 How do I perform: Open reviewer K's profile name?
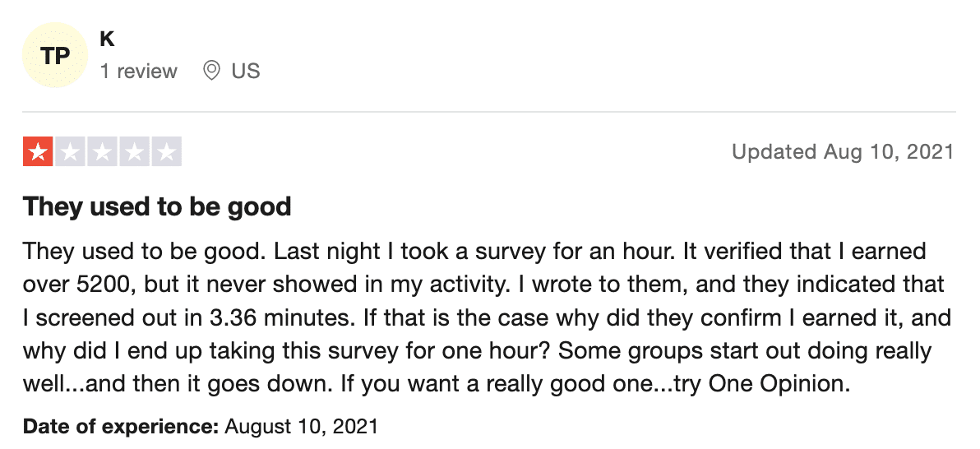tap(107, 39)
